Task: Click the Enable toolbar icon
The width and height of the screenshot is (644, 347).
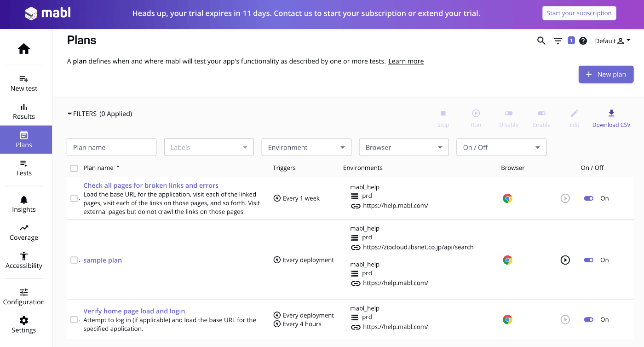Action: pyautogui.click(x=541, y=118)
